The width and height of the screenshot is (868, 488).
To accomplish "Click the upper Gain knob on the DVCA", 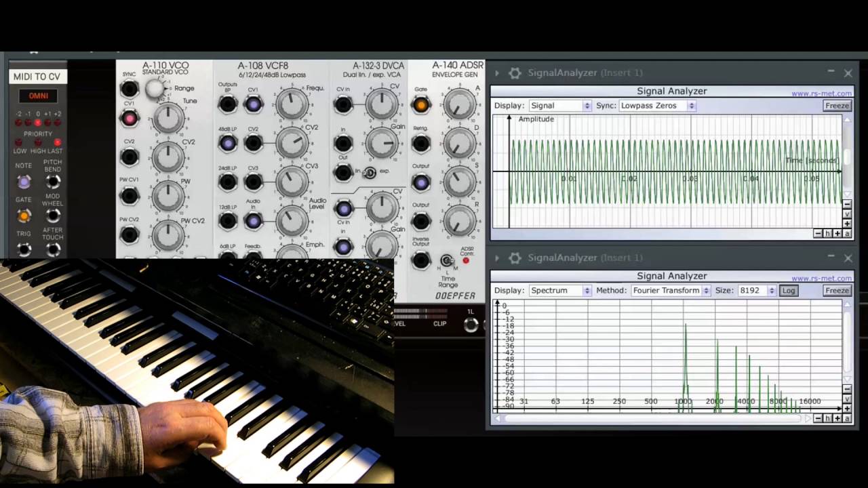I will (382, 143).
